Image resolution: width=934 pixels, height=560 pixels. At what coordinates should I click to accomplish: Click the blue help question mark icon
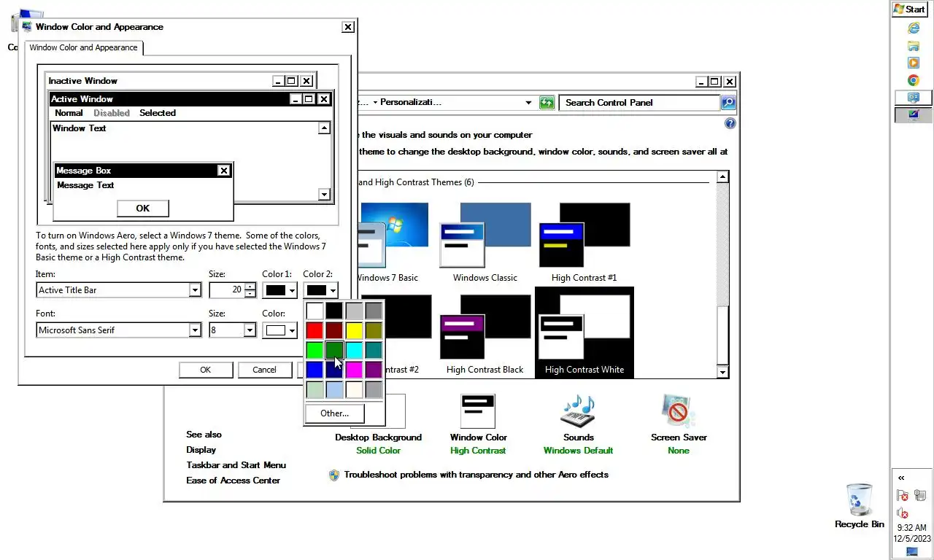[x=730, y=123]
